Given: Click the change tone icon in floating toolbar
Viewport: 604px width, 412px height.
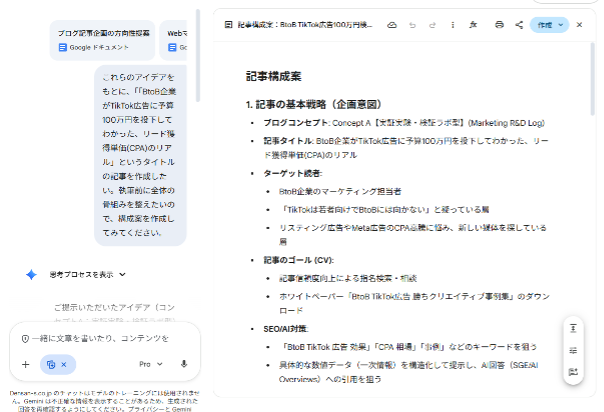Looking at the screenshot, I should [x=573, y=350].
